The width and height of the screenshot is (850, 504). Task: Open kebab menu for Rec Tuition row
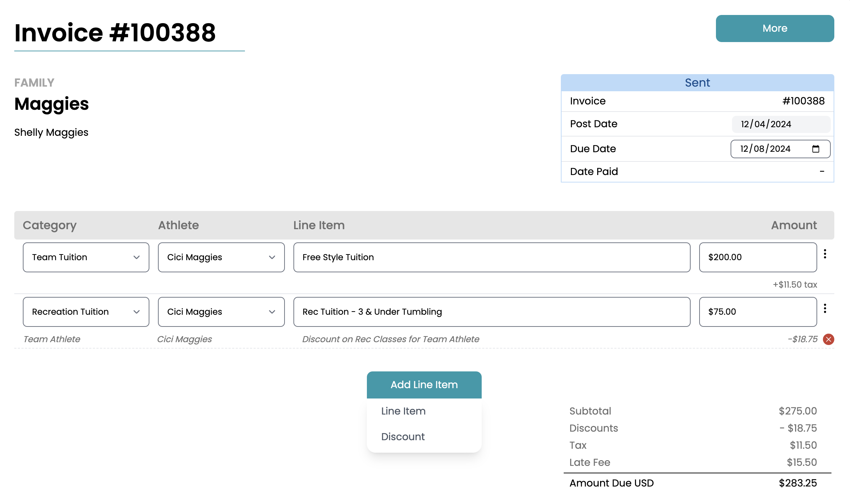pos(825,308)
